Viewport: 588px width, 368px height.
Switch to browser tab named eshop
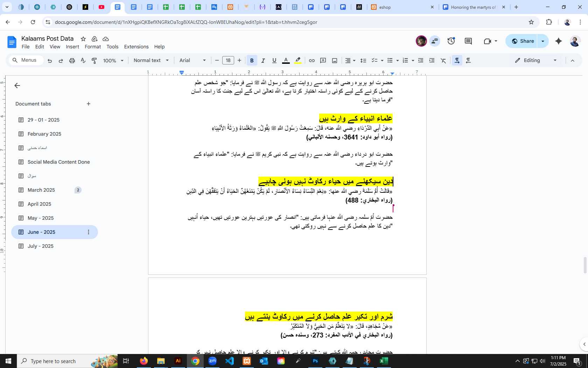[402, 7]
